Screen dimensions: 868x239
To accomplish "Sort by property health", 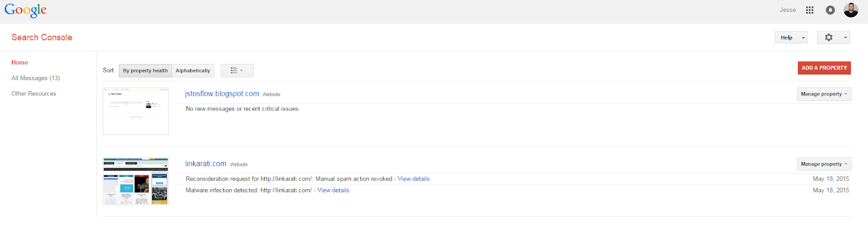I will pos(145,70).
